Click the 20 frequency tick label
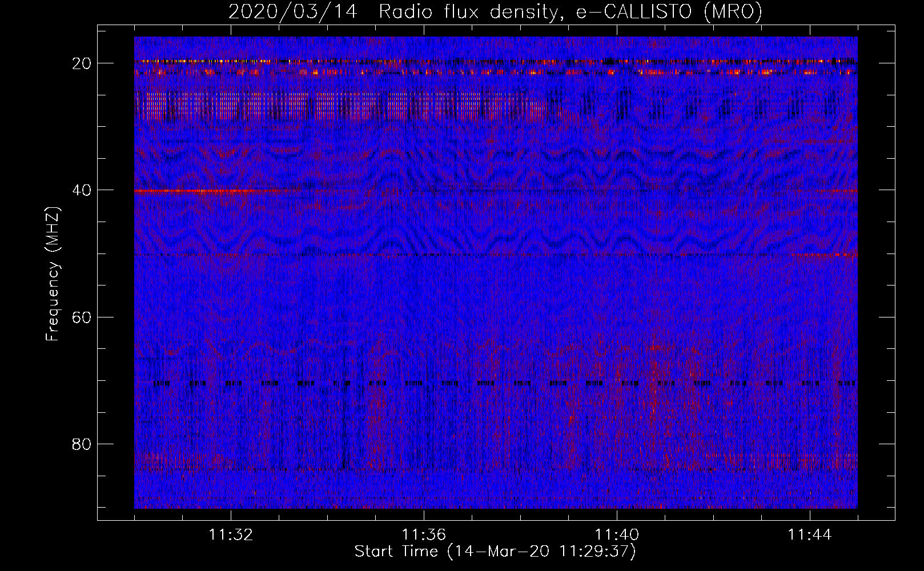The image size is (924, 571). click(82, 63)
